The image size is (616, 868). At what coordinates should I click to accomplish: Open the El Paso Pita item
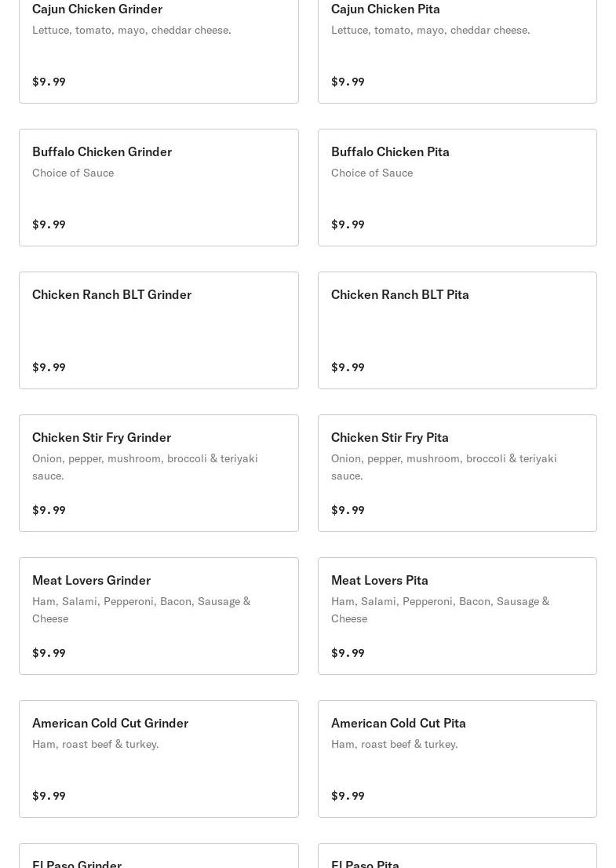click(x=365, y=863)
